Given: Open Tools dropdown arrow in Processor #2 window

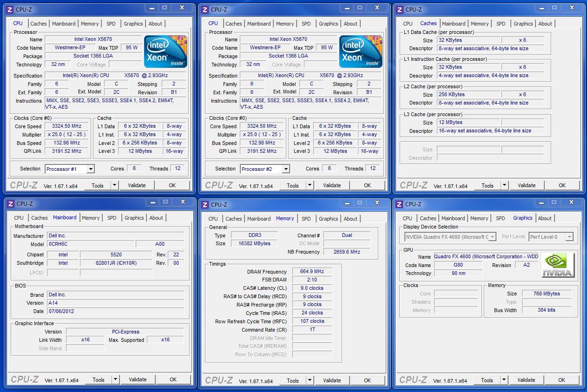Looking at the screenshot, I should pyautogui.click(x=310, y=186).
